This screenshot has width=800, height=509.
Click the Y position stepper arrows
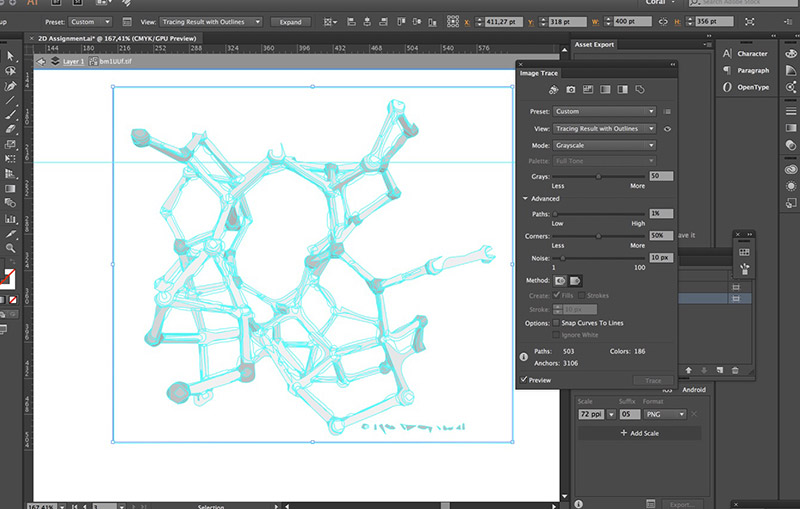pyautogui.click(x=543, y=22)
